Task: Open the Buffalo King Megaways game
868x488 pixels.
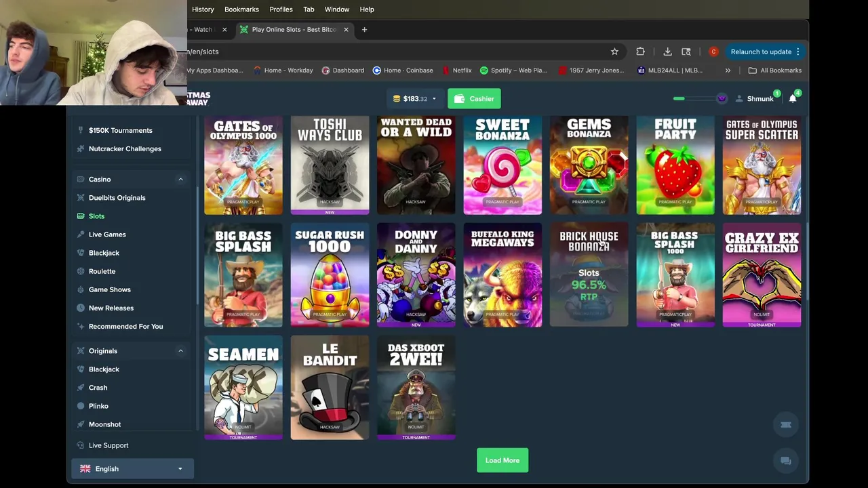Action: pos(502,275)
